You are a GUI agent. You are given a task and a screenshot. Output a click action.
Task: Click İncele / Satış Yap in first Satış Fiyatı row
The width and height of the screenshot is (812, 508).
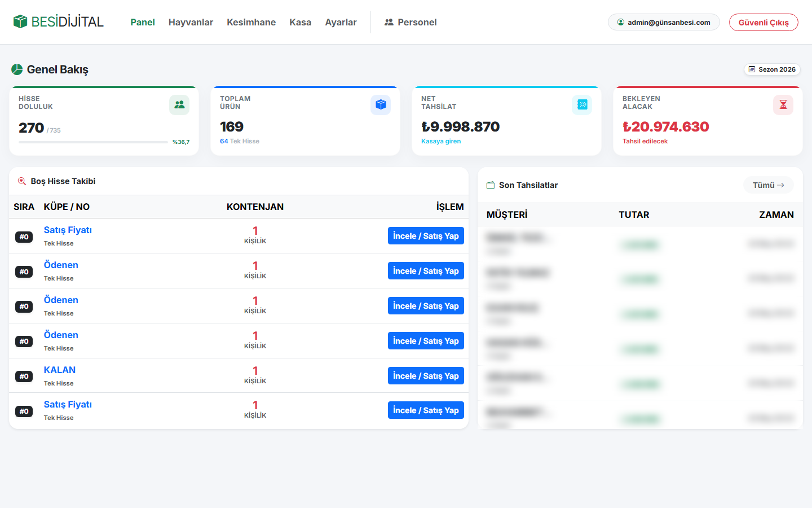tap(426, 236)
